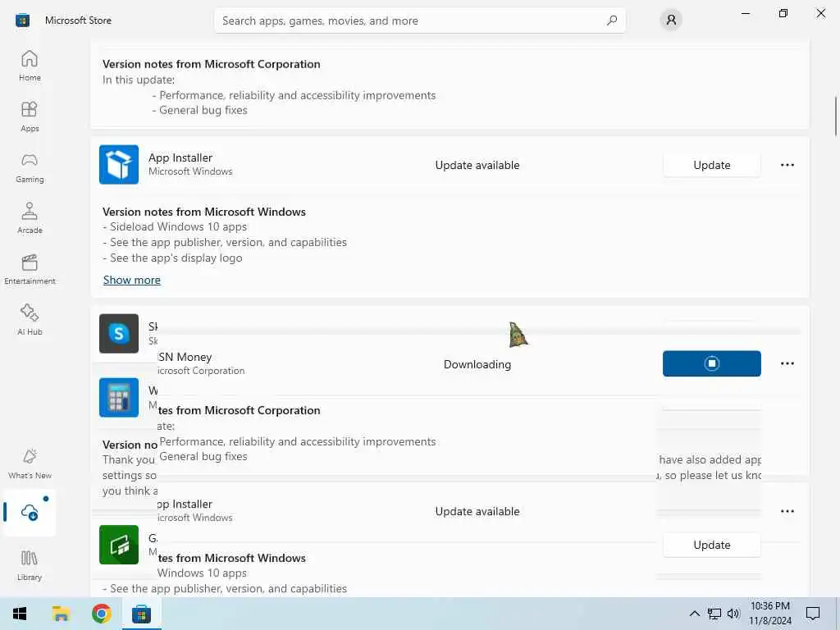Open the Home section in sidebar
840x630 pixels.
pyautogui.click(x=30, y=66)
